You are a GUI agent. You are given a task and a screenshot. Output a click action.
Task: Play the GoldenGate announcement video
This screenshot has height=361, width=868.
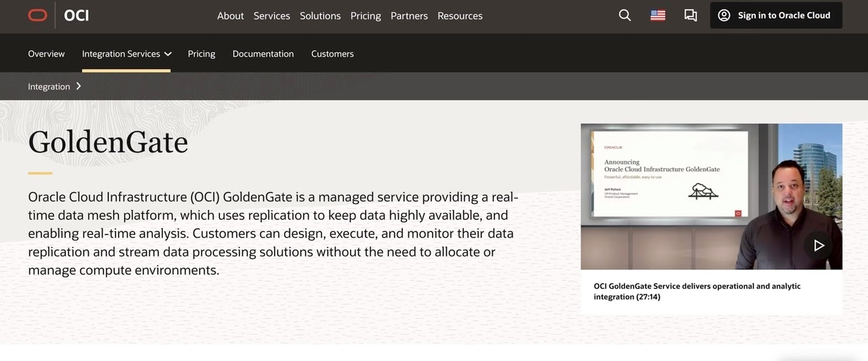pyautogui.click(x=818, y=245)
